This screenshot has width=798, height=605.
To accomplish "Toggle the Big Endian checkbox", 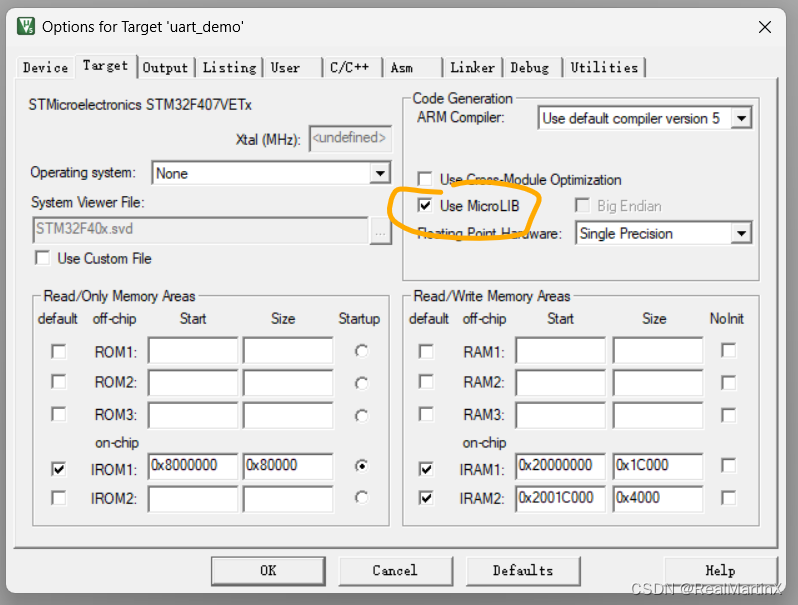I will (x=582, y=206).
